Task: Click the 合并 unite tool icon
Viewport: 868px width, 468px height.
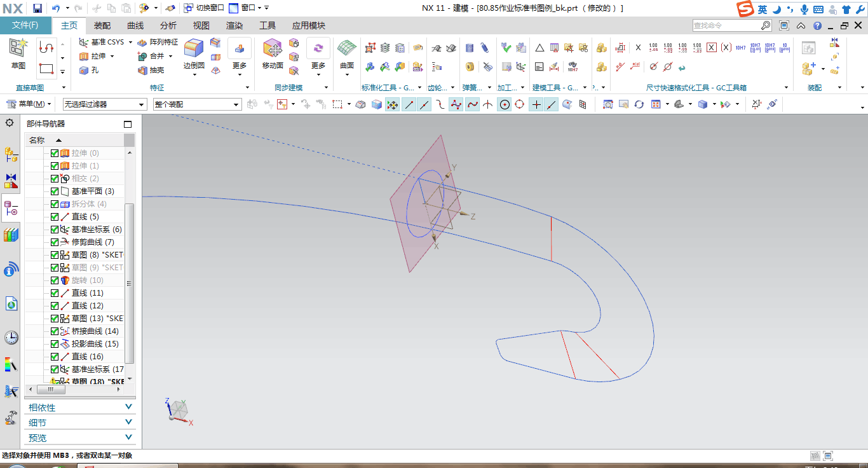Action: [x=143, y=57]
